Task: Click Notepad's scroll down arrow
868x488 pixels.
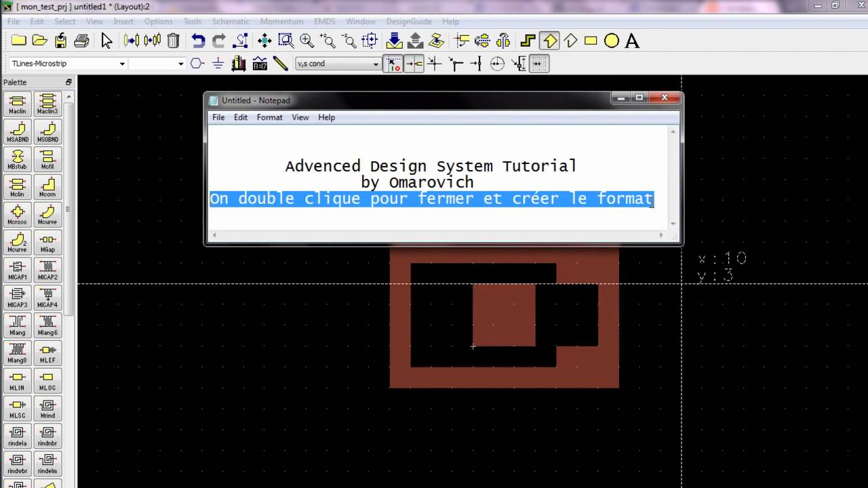Action: [x=673, y=224]
